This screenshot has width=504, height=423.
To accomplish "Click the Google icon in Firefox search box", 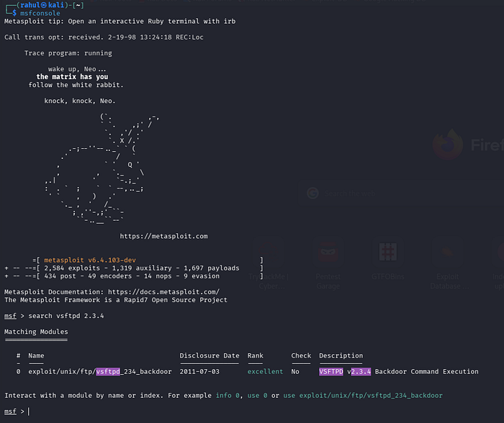I will pos(312,193).
